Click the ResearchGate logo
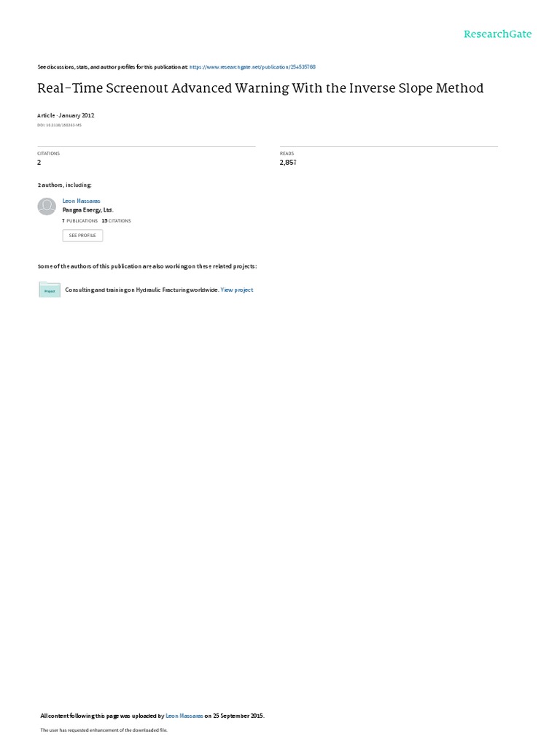The width and height of the screenshot is (560, 747). [497, 34]
